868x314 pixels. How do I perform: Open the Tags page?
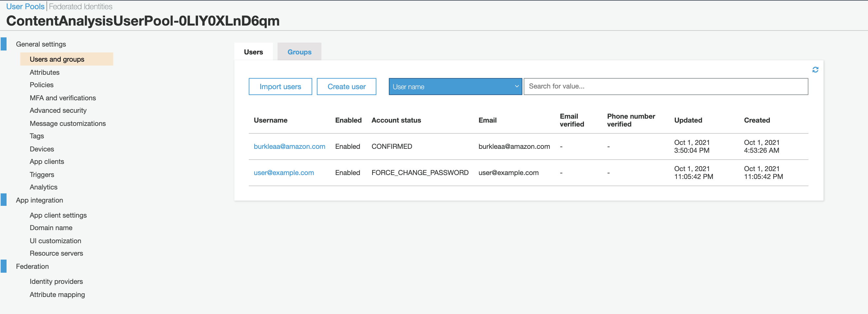pos(37,136)
